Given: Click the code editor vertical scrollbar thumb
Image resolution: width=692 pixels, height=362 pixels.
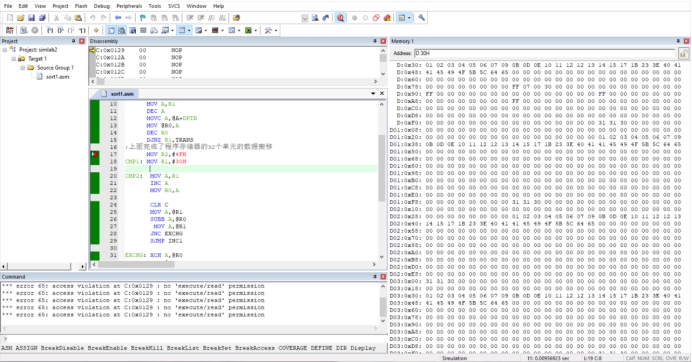Looking at the screenshot, I should click(x=382, y=168).
